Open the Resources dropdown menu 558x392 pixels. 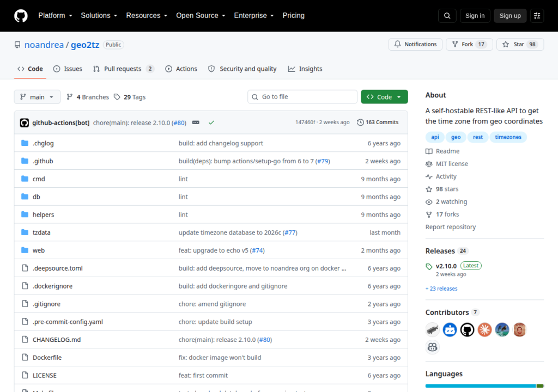coord(147,16)
